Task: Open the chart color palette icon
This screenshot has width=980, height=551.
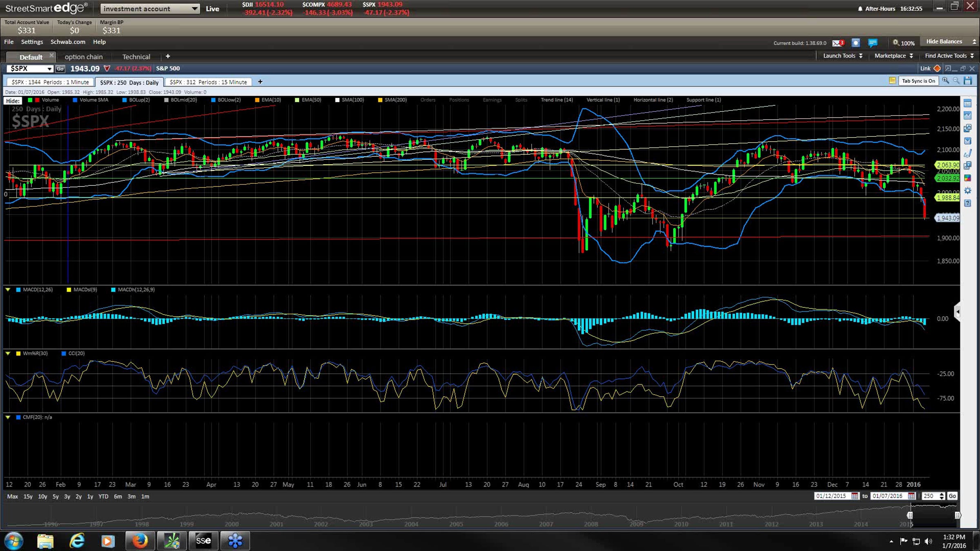Action: (x=967, y=178)
